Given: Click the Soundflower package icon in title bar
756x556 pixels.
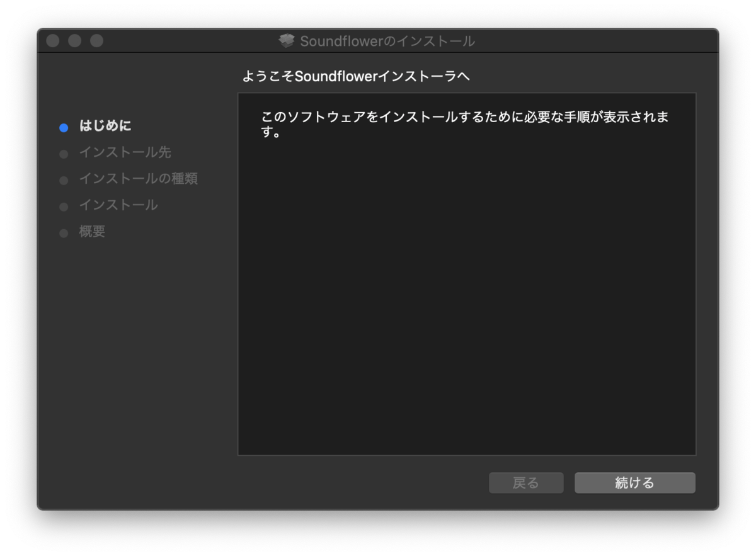Looking at the screenshot, I should (287, 40).
